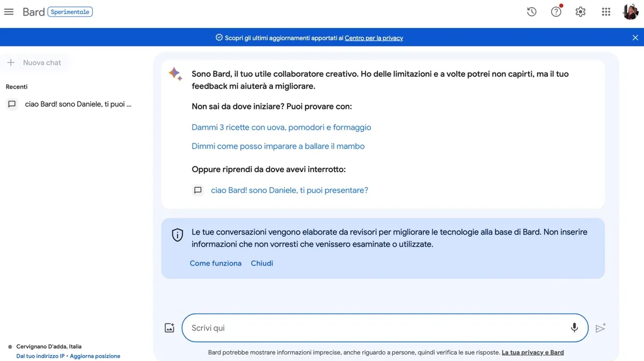644x361 pixels.
Task: Open recent chat 'ciao Bard! sono Daniele'
Action: pyautogui.click(x=77, y=104)
